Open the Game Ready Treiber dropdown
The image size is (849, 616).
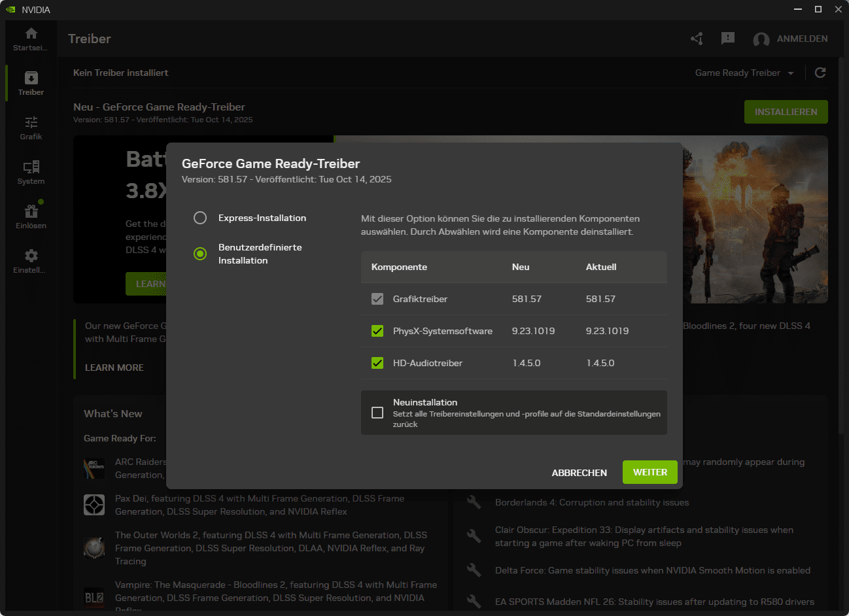click(744, 73)
